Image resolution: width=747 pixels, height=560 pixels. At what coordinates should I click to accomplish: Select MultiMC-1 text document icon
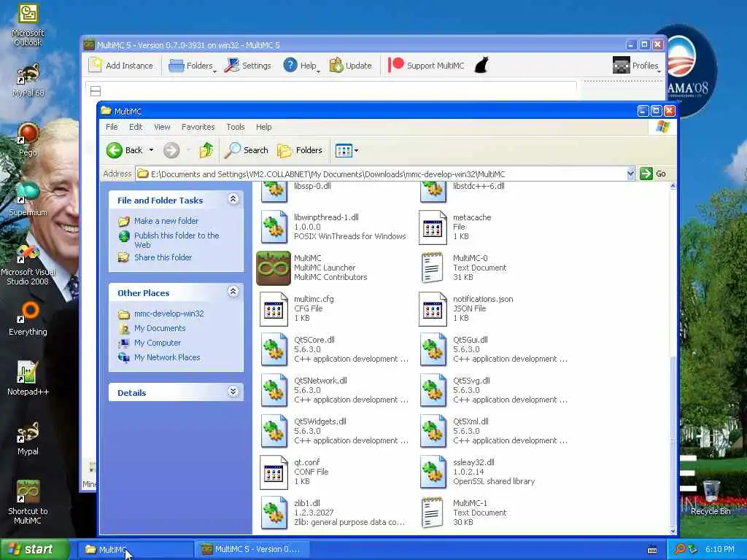pyautogui.click(x=433, y=513)
